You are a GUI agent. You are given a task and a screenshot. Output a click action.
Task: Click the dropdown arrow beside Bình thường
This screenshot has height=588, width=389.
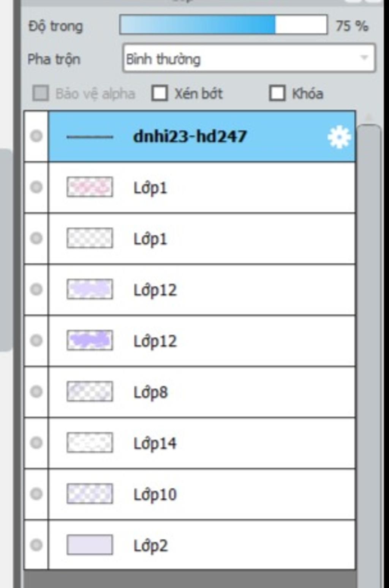pos(364,58)
